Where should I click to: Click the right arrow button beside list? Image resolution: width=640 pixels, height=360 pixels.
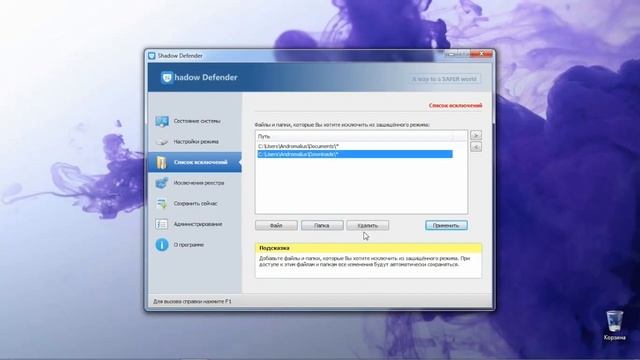pyautogui.click(x=476, y=135)
